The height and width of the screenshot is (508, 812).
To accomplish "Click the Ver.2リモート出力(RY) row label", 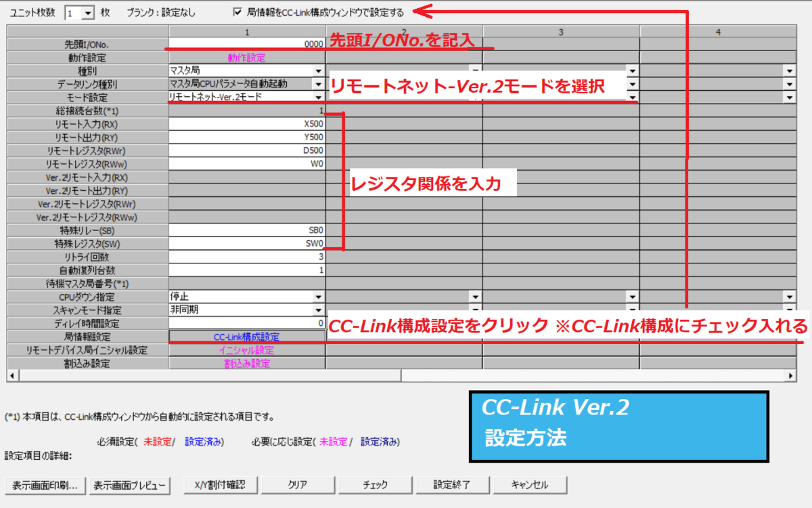I will click(x=87, y=190).
